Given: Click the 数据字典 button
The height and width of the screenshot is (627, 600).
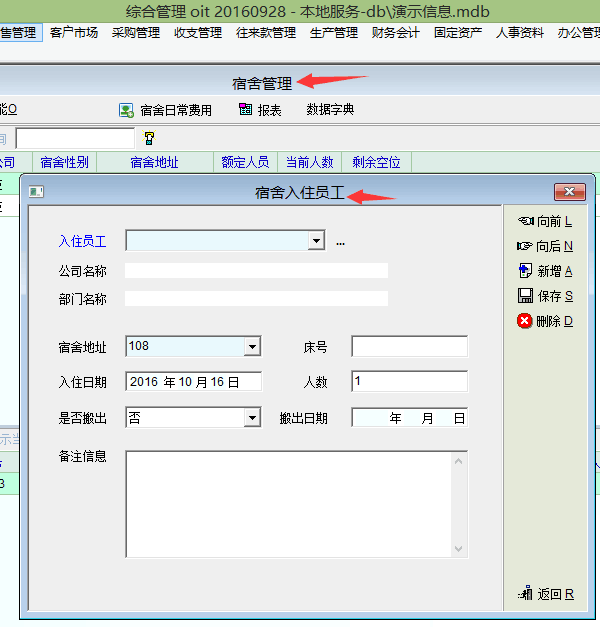Looking at the screenshot, I should (330, 110).
